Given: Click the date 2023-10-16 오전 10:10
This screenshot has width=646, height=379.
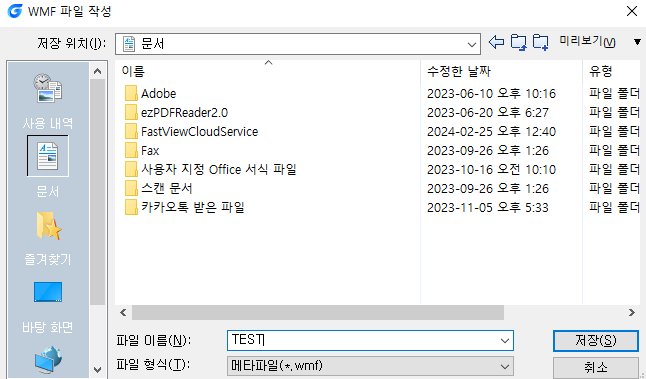Looking at the screenshot, I should (492, 169).
